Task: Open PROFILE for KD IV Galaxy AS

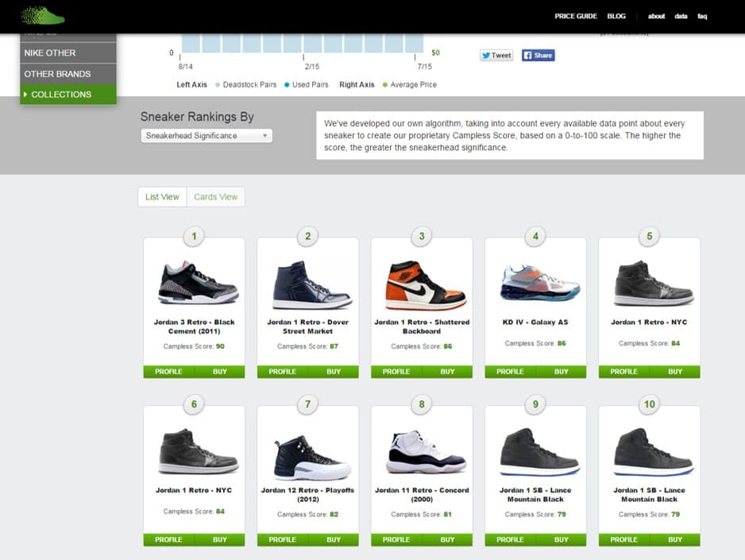Action: coord(510,372)
